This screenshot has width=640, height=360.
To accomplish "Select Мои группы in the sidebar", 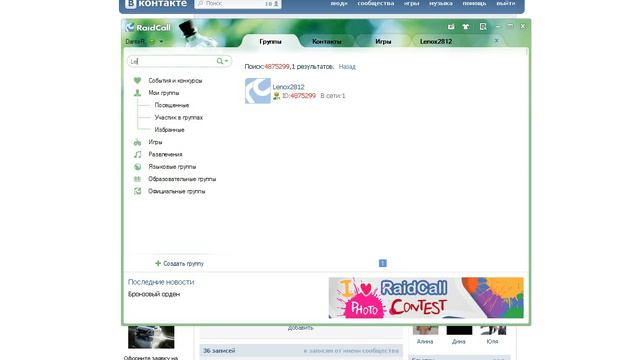I will (164, 93).
